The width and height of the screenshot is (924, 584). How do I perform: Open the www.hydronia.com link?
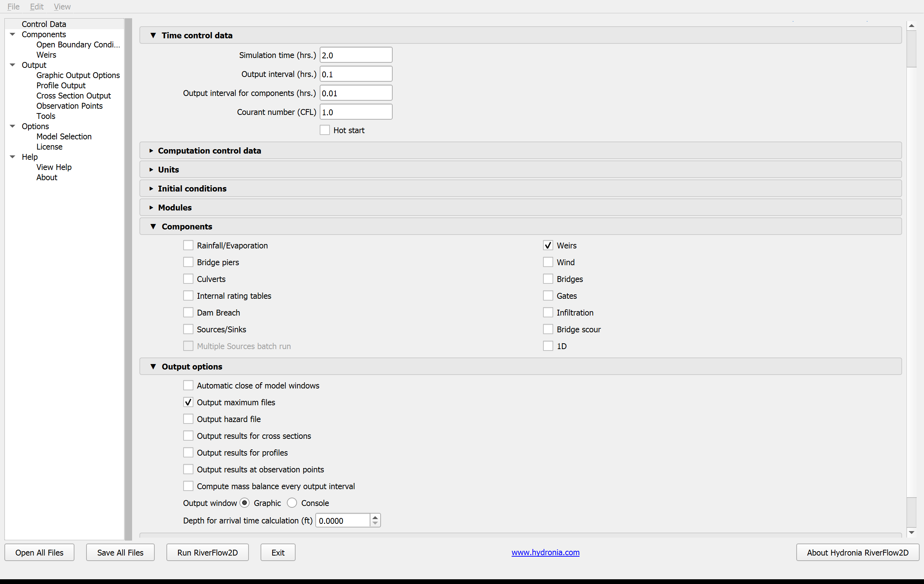(545, 553)
